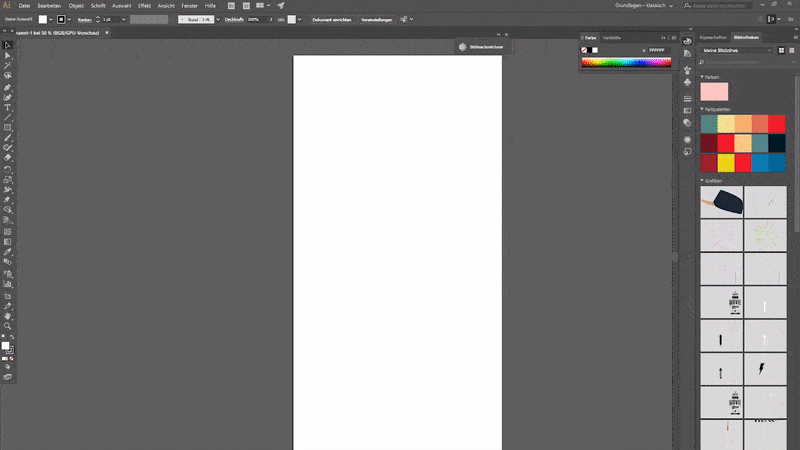
Task: Select the Pen tool
Action: pos(8,87)
